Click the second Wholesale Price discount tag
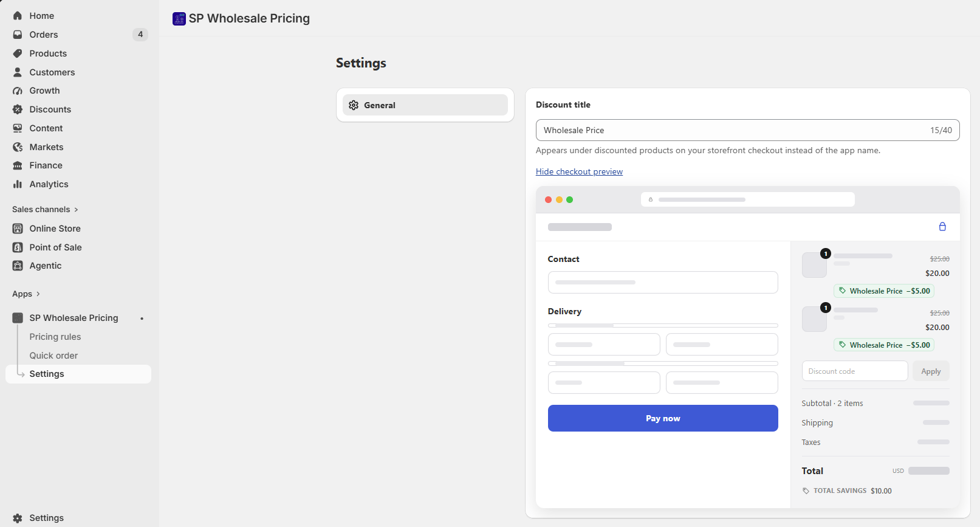This screenshot has width=980, height=527. click(x=884, y=345)
